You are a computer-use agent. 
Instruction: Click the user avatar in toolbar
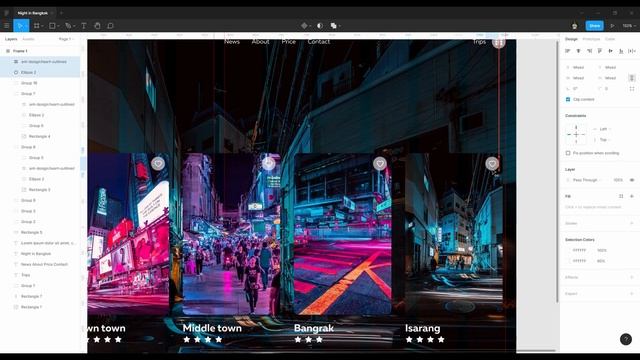pos(575,26)
